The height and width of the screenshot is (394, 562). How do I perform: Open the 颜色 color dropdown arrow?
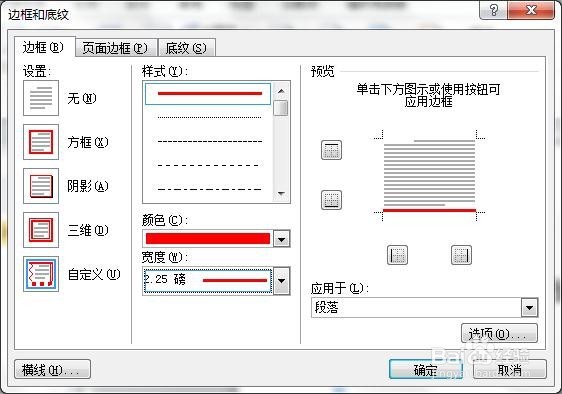(281, 239)
